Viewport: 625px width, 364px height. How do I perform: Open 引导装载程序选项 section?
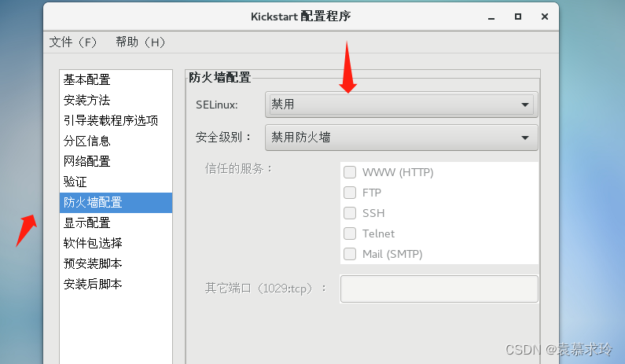tap(116, 120)
